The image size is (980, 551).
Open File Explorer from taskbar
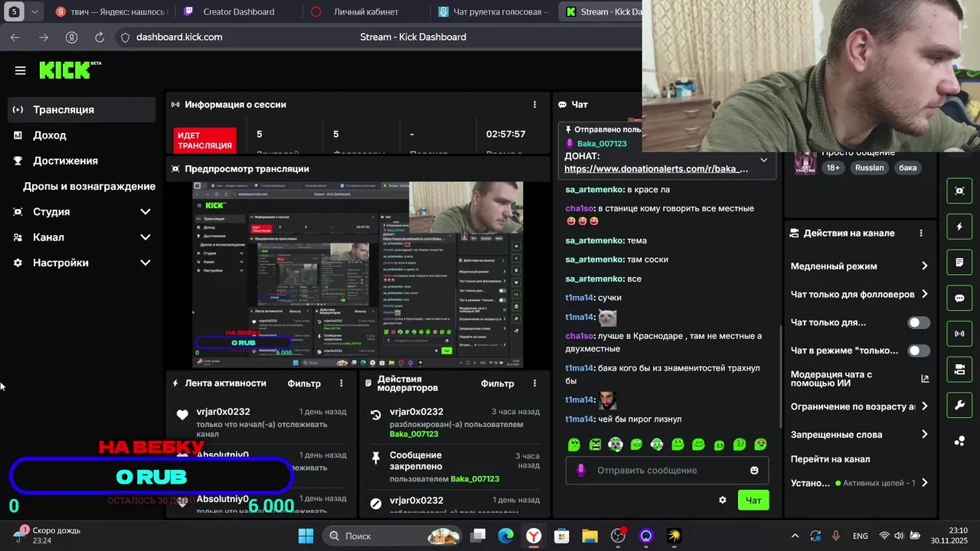click(590, 536)
